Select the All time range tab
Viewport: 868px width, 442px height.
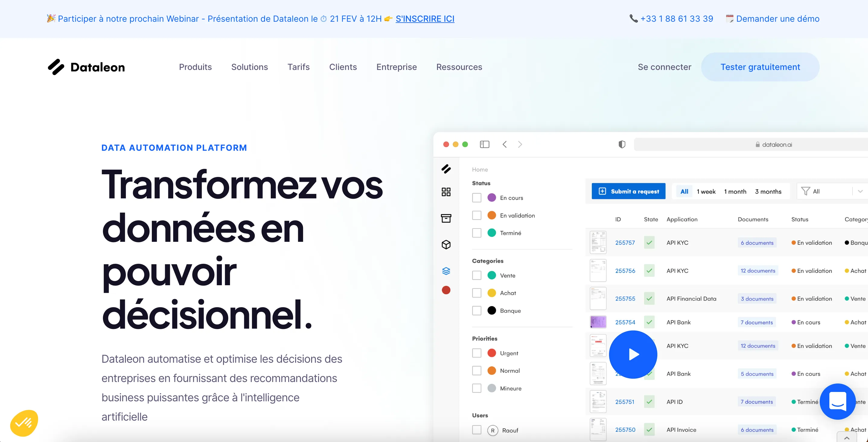(685, 191)
